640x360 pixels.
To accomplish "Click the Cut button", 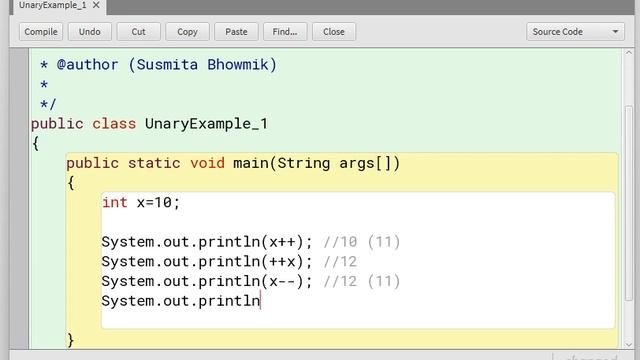I will [x=138, y=32].
